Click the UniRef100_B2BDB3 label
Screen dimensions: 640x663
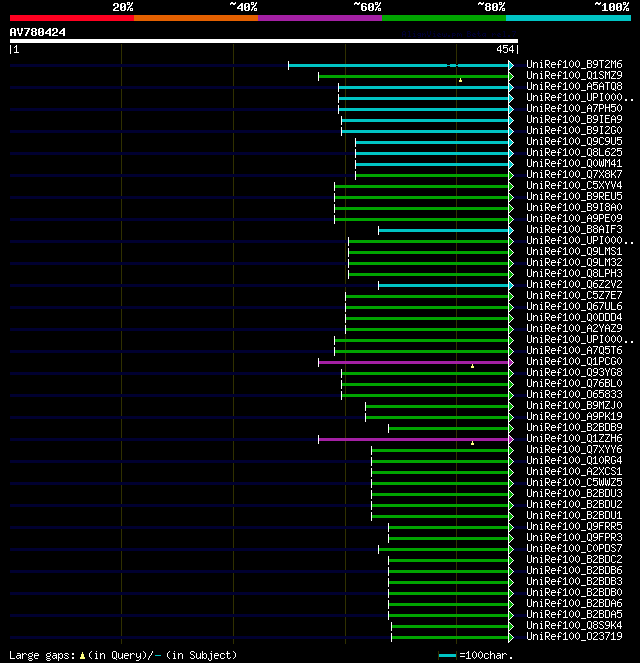(x=574, y=581)
